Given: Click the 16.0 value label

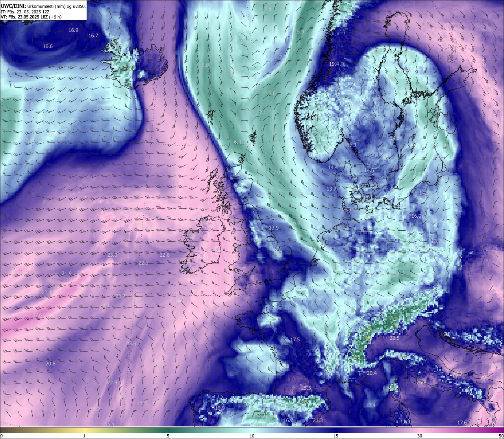Looking at the screenshot, I should tap(416, 216).
